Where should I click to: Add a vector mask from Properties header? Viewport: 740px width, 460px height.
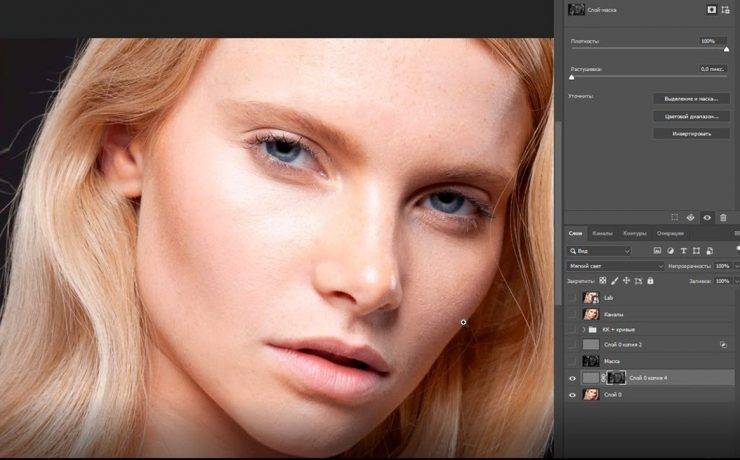pos(725,9)
